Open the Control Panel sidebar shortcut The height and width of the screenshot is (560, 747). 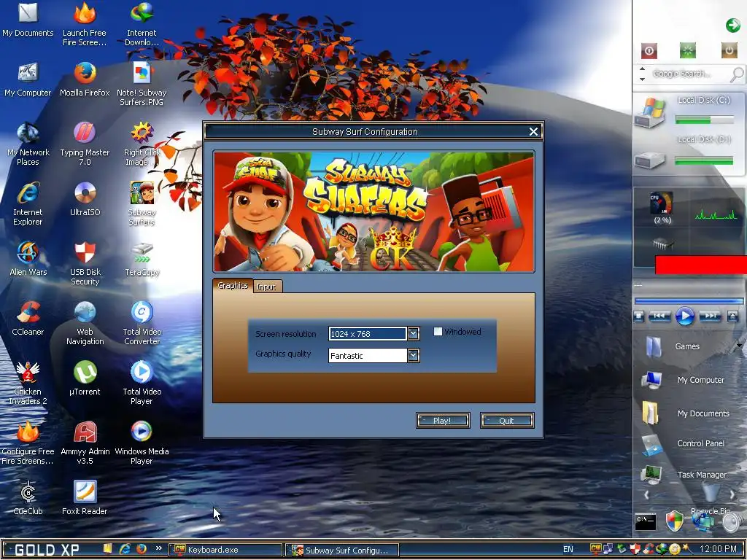click(684, 445)
